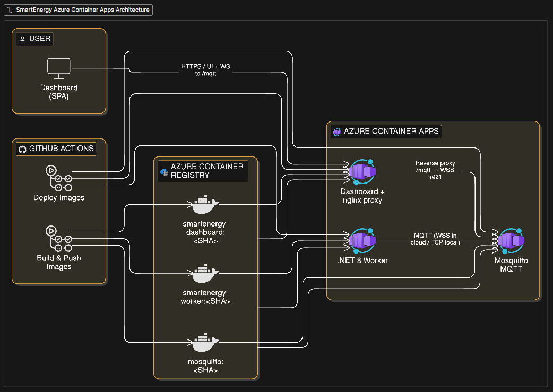
Task: Select the AZURE CONTAINER APPS header label
Action: (x=391, y=132)
